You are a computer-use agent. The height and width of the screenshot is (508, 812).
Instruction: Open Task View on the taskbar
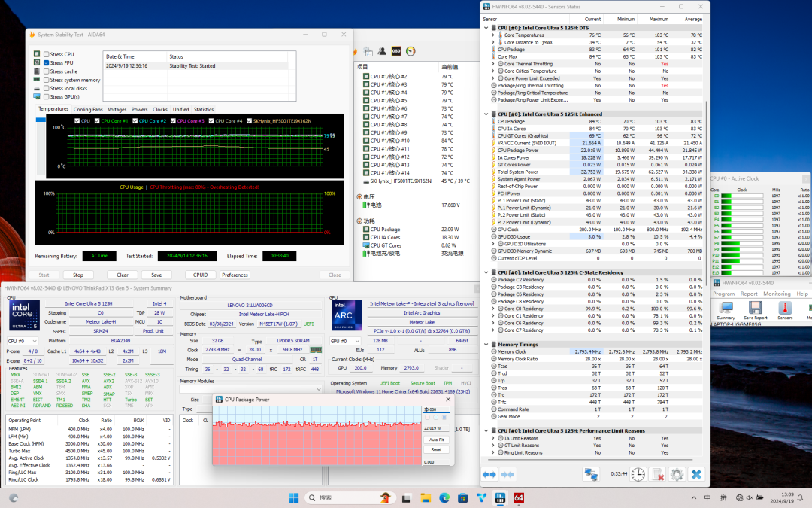[x=407, y=498]
